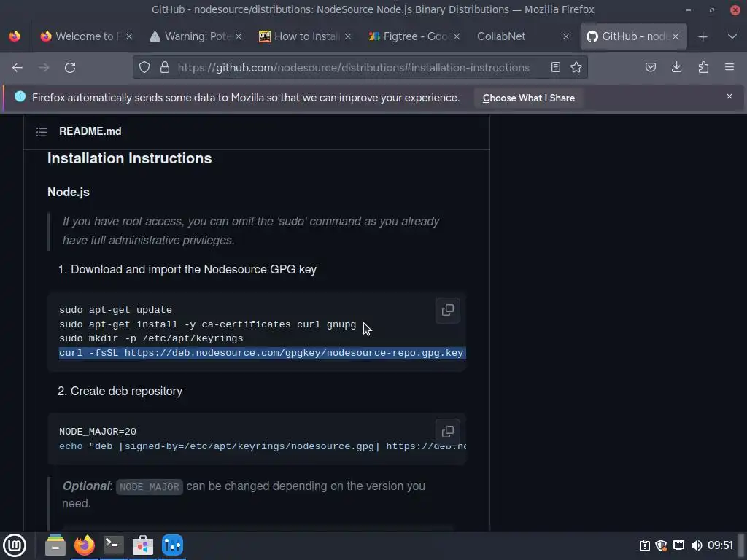Close the Warning tab
The height and width of the screenshot is (560, 747).
tap(239, 36)
